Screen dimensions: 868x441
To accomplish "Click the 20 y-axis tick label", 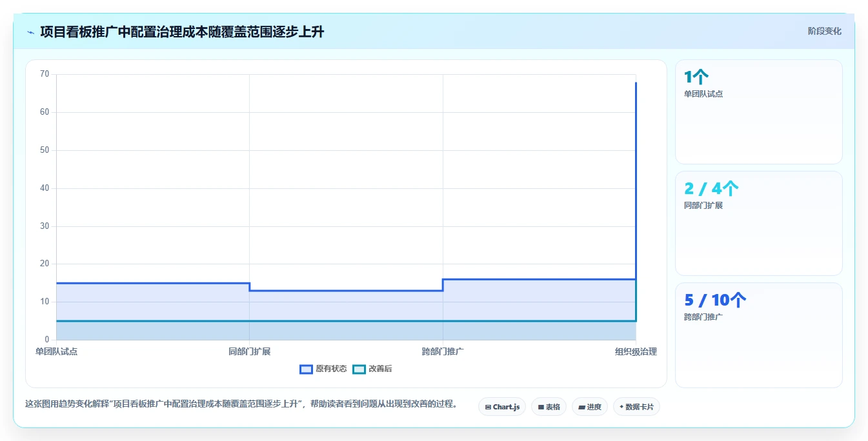I will [x=45, y=264].
